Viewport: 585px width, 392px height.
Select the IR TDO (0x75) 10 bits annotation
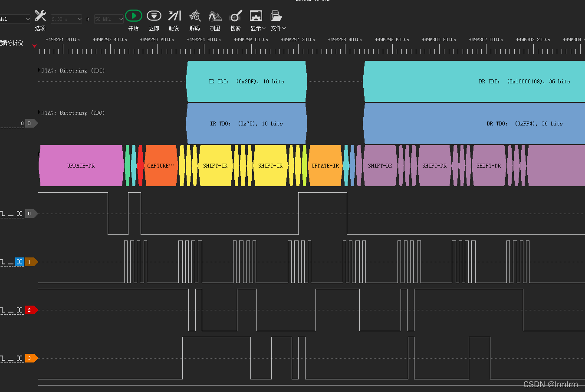(246, 123)
